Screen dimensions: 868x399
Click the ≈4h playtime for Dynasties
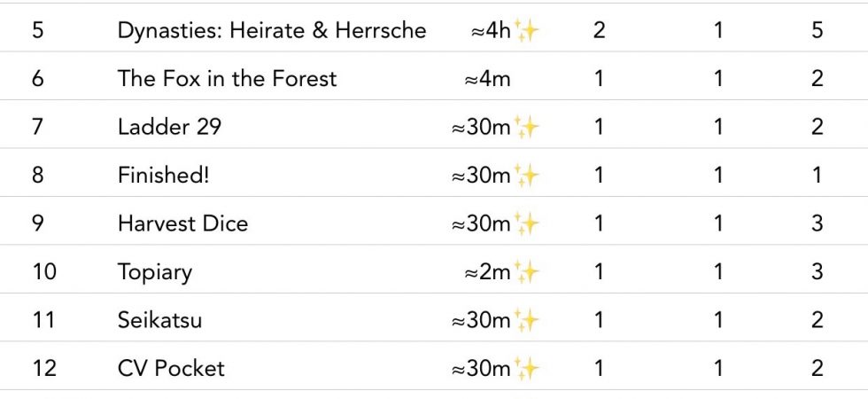(x=492, y=30)
